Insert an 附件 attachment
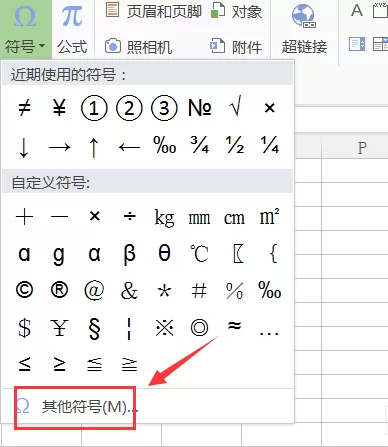Screen dimensions: 388x447 (236, 46)
